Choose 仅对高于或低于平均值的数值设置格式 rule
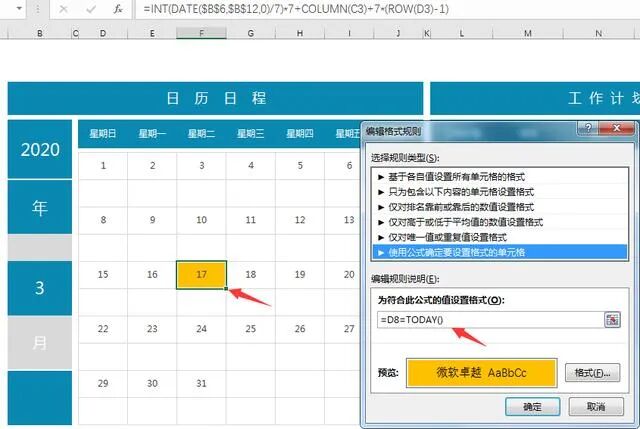This screenshot has width=640, height=429. click(460, 222)
